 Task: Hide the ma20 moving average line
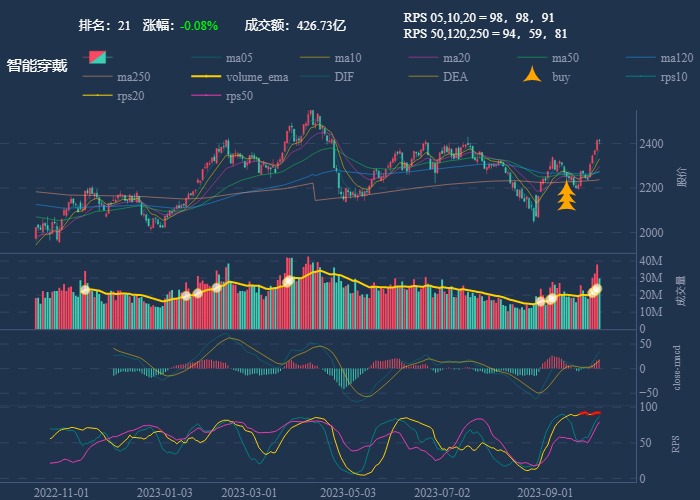pos(456,58)
